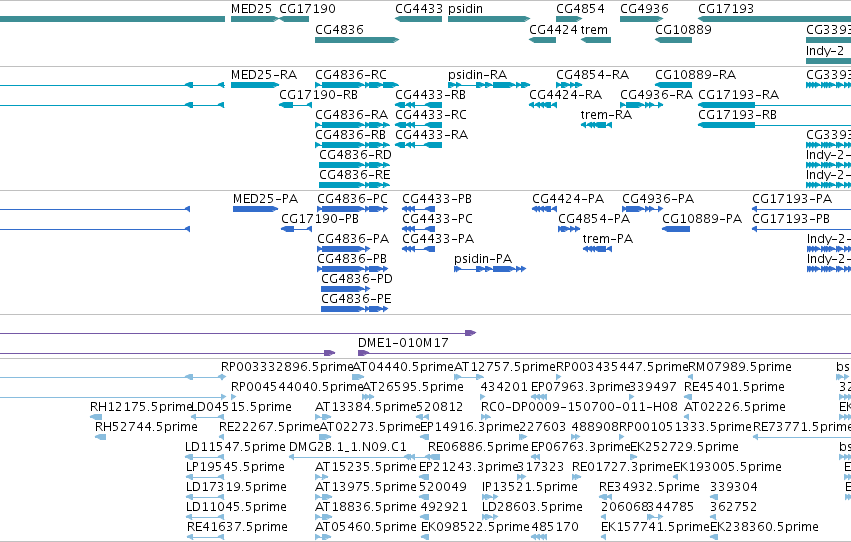
Task: Select transcript CG4433-RC
Action: point(431,114)
